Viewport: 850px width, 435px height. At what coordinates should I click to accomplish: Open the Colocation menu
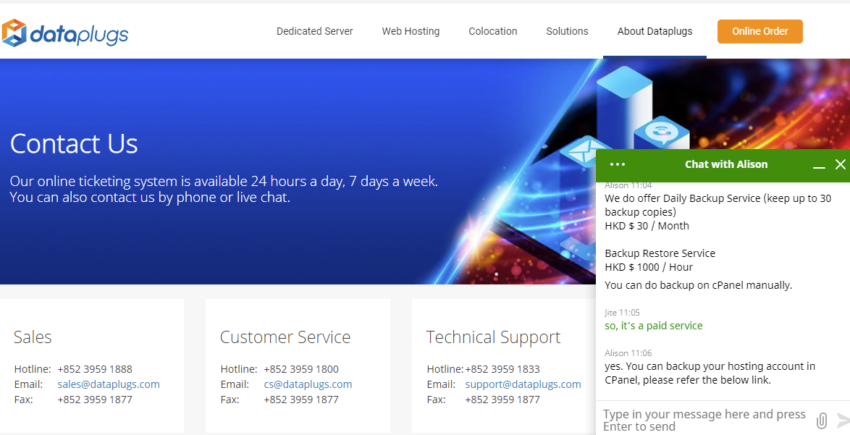(x=493, y=31)
